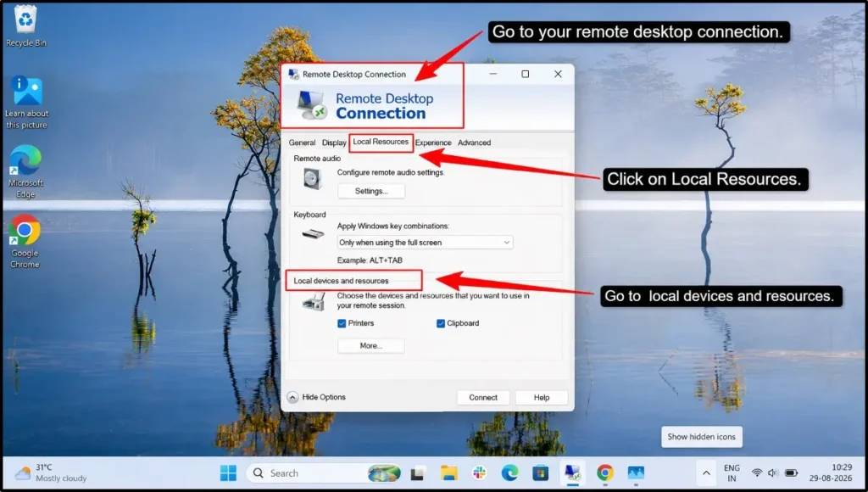Open Learn about this picture icon
868x492 pixels.
[26, 103]
